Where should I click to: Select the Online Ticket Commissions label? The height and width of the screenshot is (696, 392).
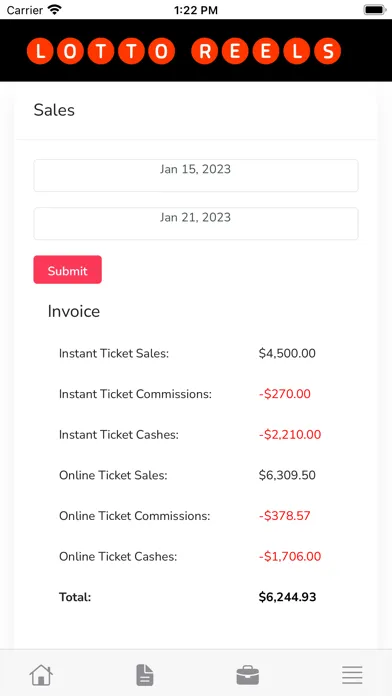135,516
